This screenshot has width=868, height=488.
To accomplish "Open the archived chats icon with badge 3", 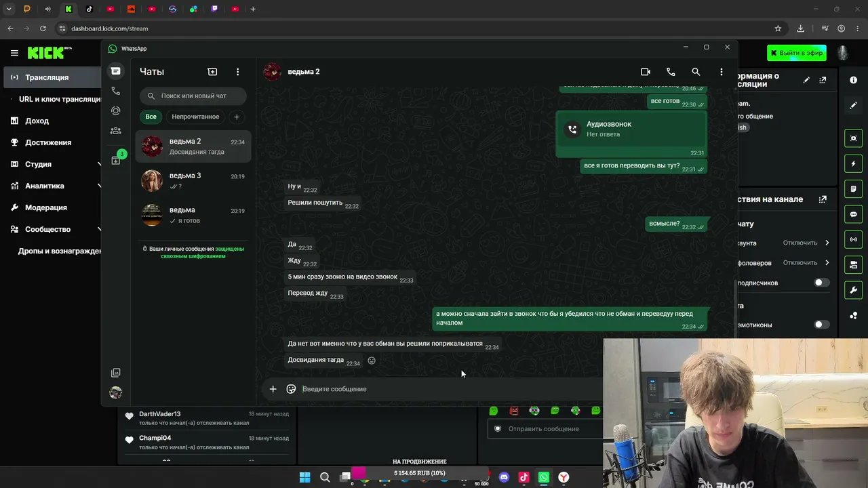I will 117,159.
